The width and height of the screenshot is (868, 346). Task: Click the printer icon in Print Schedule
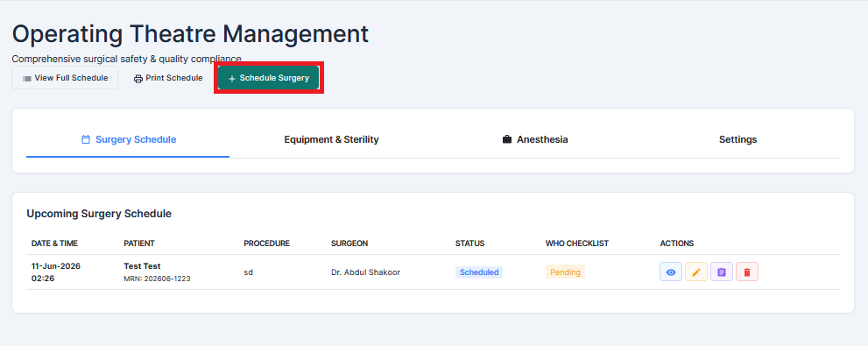138,79
